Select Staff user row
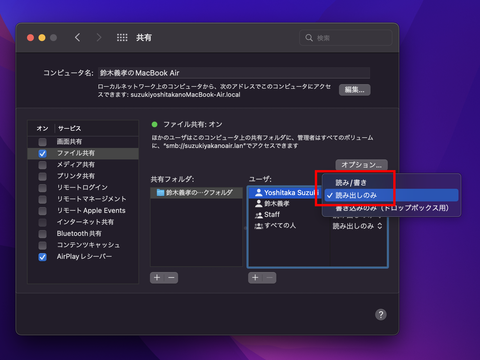 tap(289, 215)
